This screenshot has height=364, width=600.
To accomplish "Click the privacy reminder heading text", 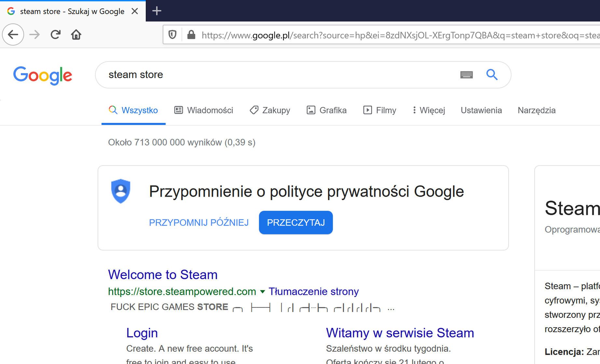I will click(307, 191).
